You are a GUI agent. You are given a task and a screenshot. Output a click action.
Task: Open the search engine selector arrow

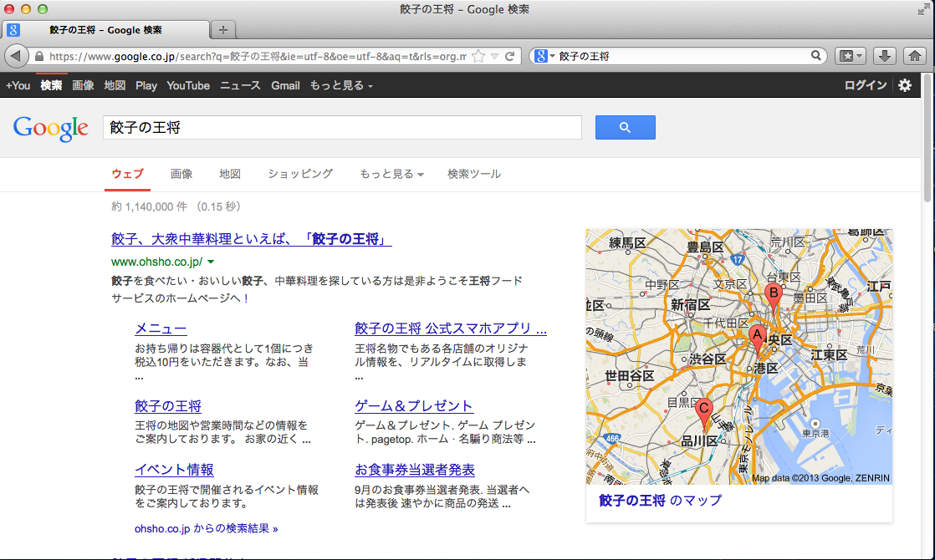coord(552,56)
